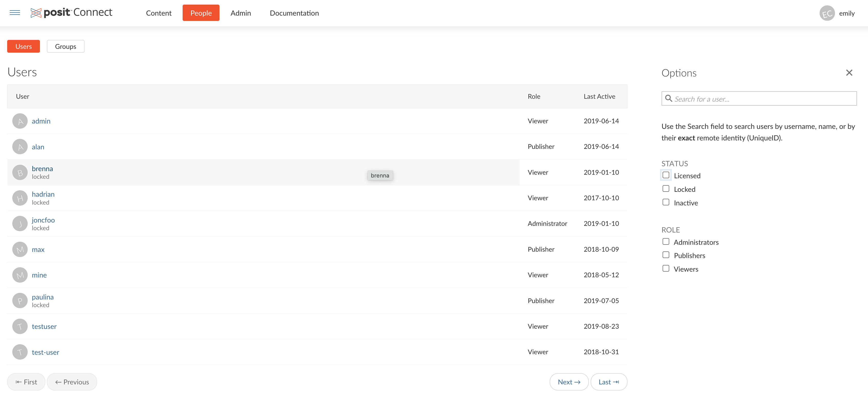Viewport: 868px width, 411px height.
Task: Click the search magnifier icon
Action: pyautogui.click(x=668, y=99)
